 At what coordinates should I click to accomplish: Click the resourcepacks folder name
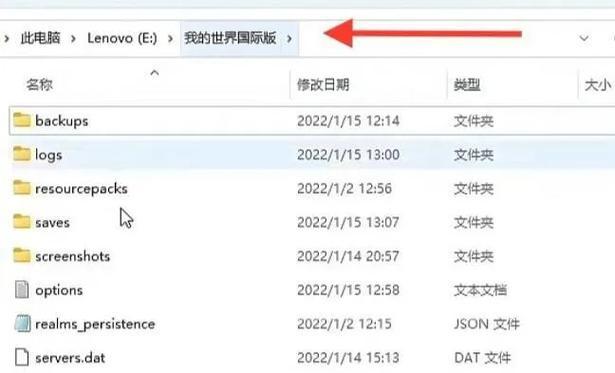[x=81, y=189]
